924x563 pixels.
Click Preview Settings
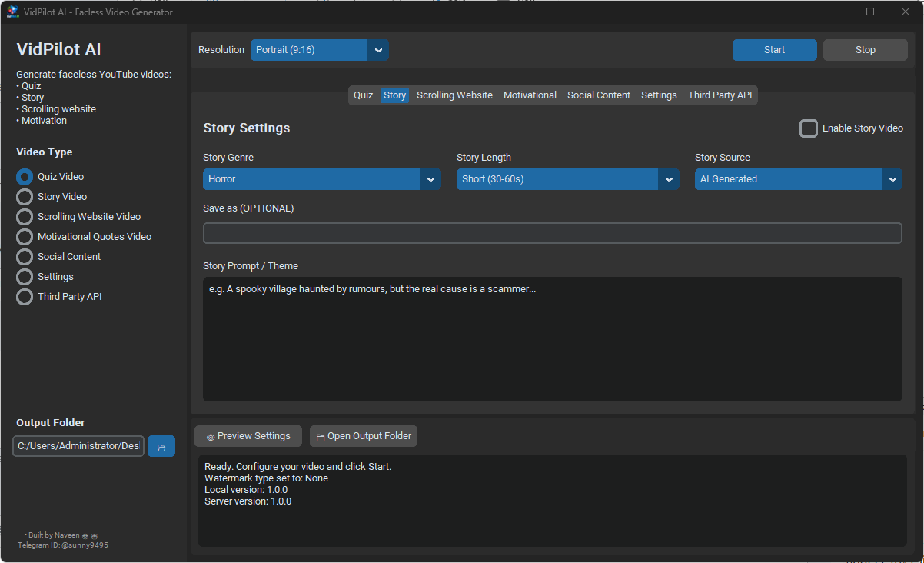coord(248,435)
